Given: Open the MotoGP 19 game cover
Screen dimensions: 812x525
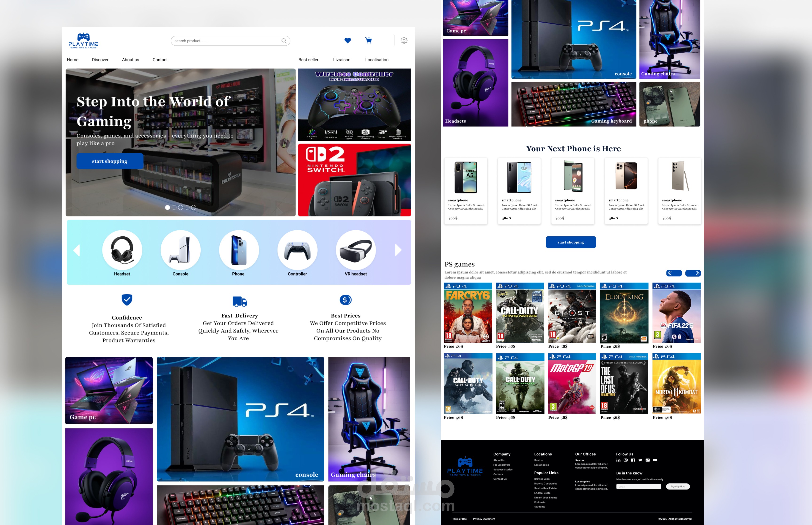Looking at the screenshot, I should click(572, 384).
